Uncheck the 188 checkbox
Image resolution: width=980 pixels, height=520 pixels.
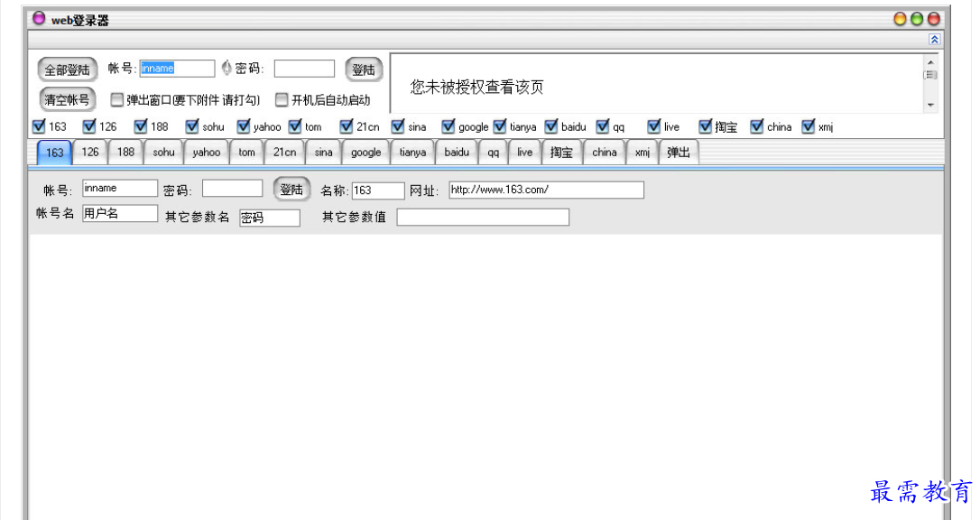click(141, 126)
